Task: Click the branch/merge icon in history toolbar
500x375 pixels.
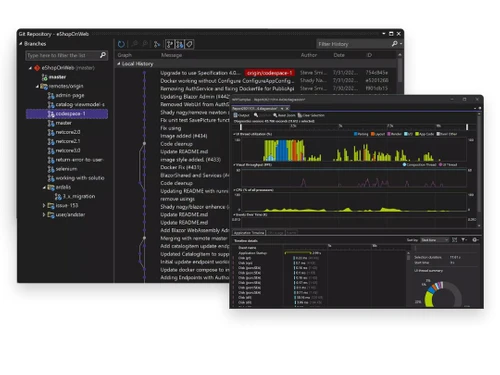Action: click(x=157, y=44)
